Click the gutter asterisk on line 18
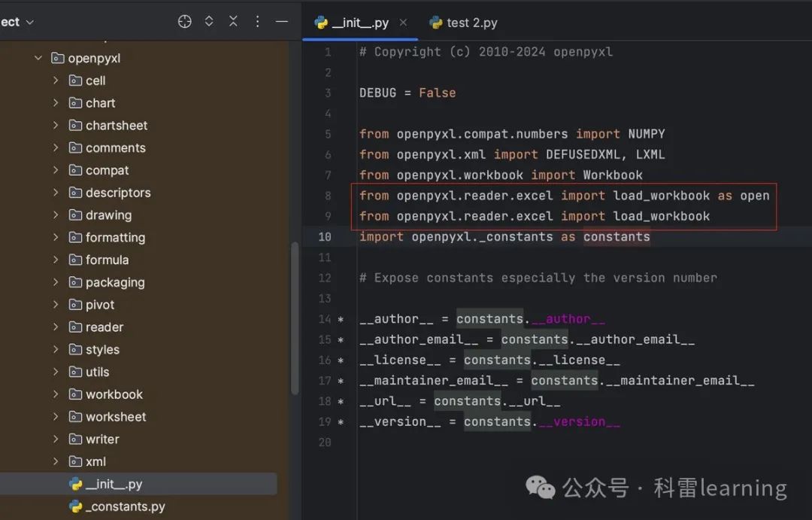 click(x=341, y=401)
